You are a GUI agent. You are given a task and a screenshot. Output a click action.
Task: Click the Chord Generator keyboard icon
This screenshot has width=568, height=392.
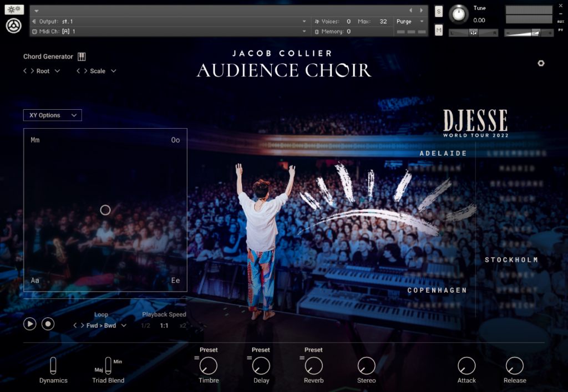(82, 57)
